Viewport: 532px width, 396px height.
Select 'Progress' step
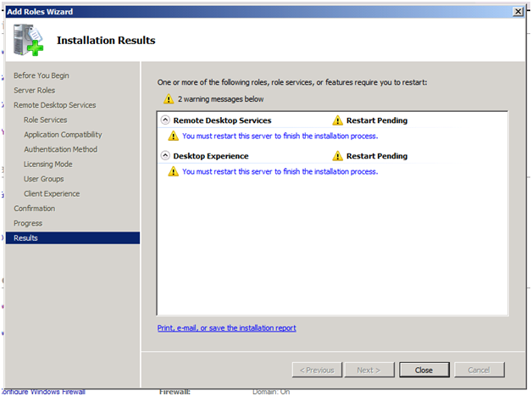pyautogui.click(x=28, y=223)
